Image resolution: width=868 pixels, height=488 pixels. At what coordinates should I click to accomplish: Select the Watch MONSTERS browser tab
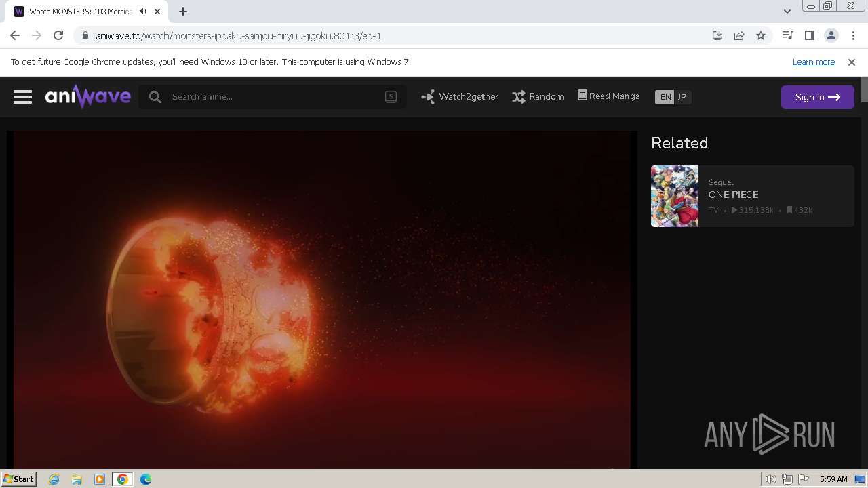[88, 12]
